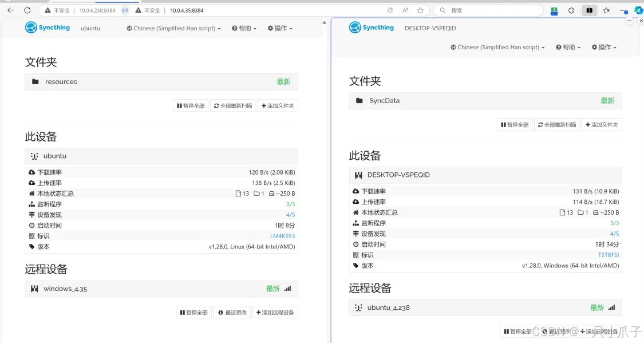Click the DESKTOP-VSPEQID device identicon

coord(358,175)
